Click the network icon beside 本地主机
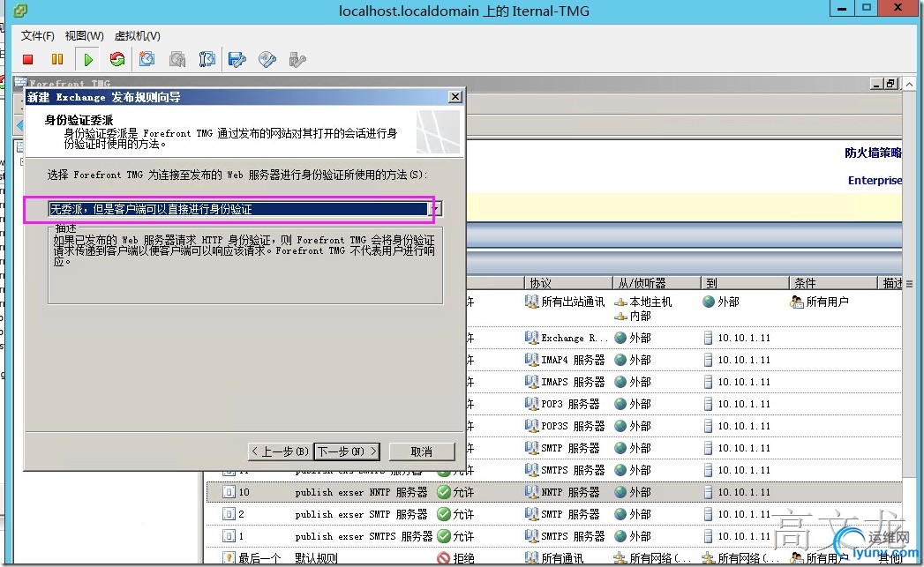This screenshot has width=924, height=567. 620,302
